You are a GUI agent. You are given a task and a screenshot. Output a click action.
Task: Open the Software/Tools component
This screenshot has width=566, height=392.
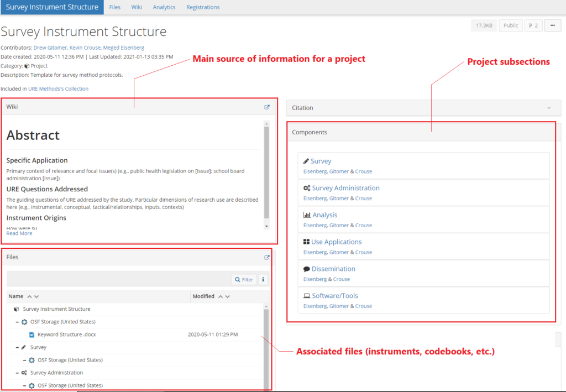coord(335,296)
